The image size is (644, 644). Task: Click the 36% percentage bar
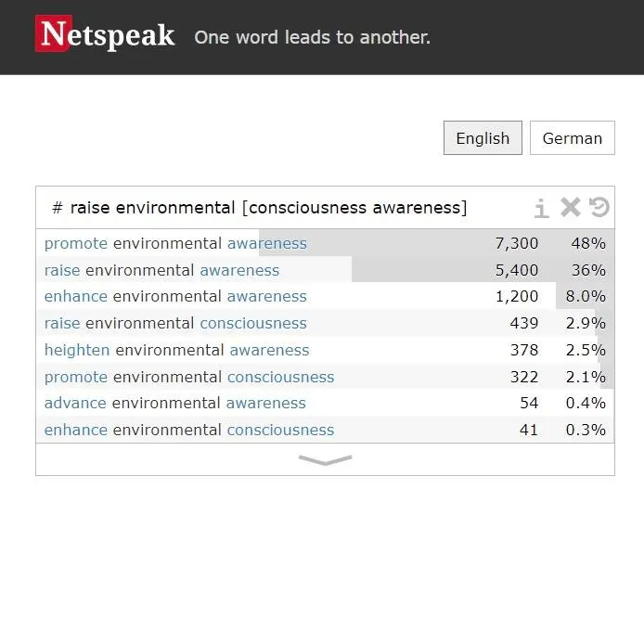pyautogui.click(x=587, y=270)
